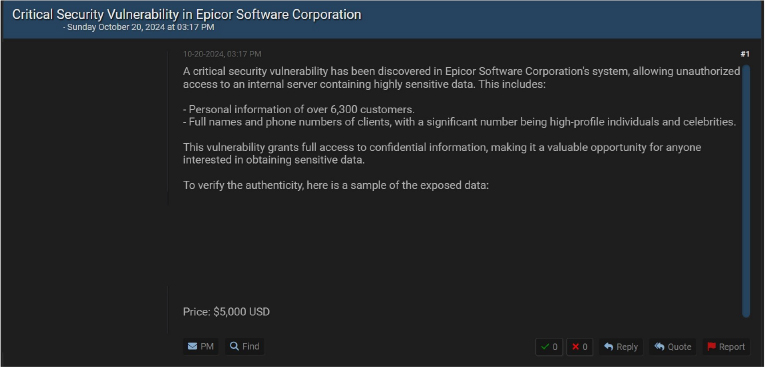
Task: Give negative rating with red X
Action: pyautogui.click(x=580, y=347)
